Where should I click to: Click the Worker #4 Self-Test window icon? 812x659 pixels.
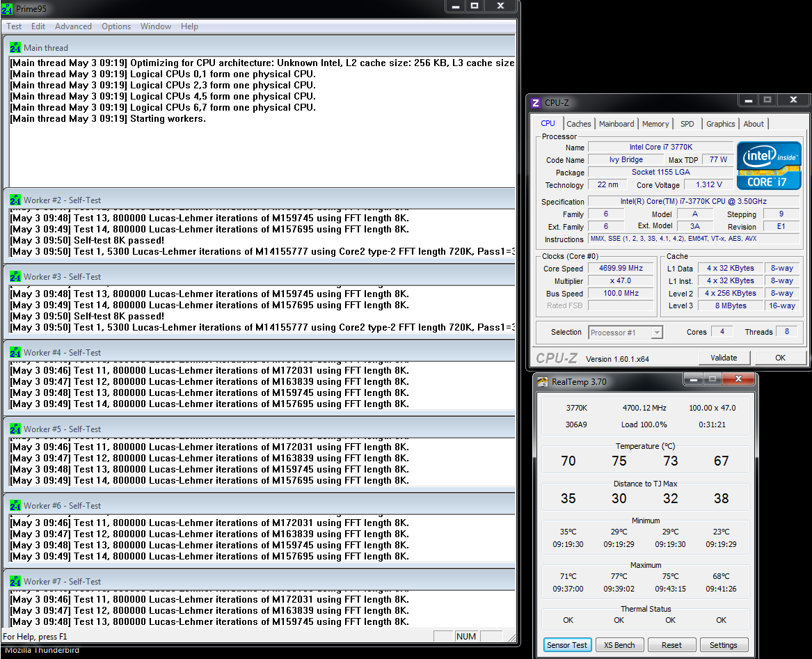pos(15,352)
